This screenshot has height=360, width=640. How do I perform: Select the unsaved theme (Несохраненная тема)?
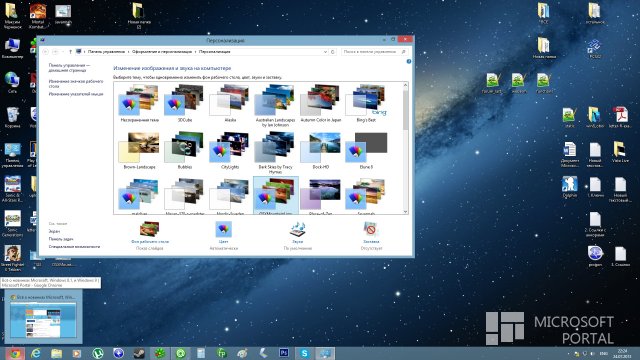pyautogui.click(x=139, y=103)
